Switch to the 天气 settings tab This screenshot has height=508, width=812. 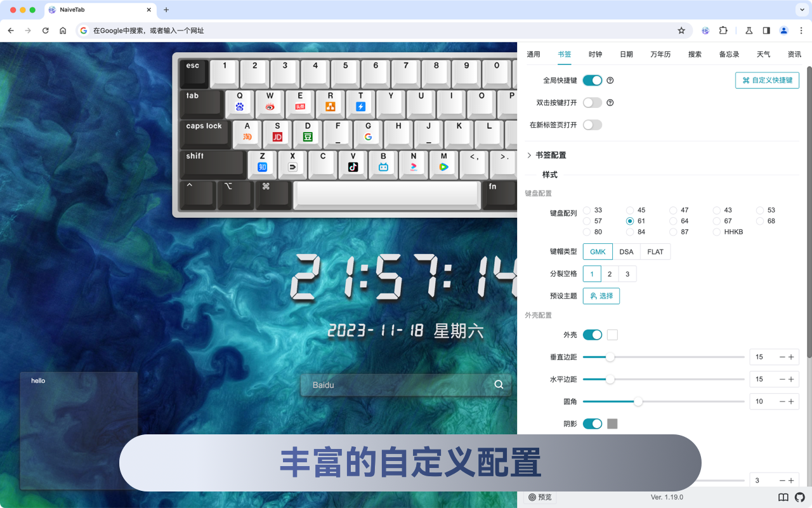click(x=763, y=54)
